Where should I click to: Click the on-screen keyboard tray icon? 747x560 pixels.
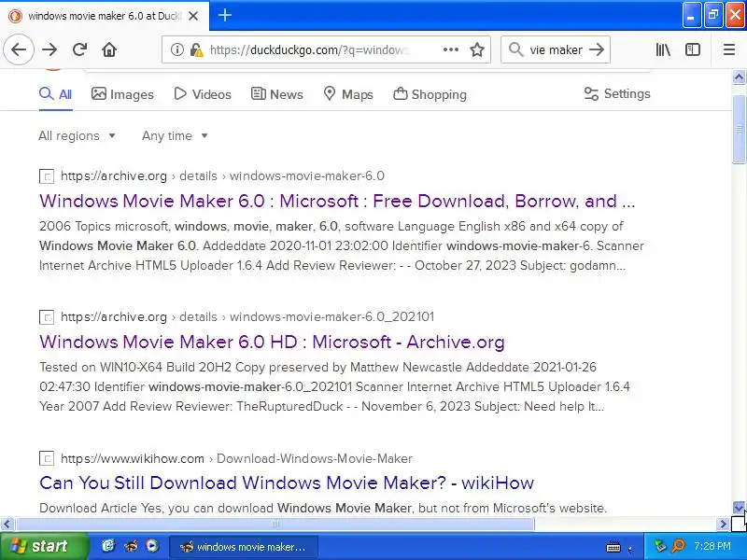pyautogui.click(x=613, y=547)
